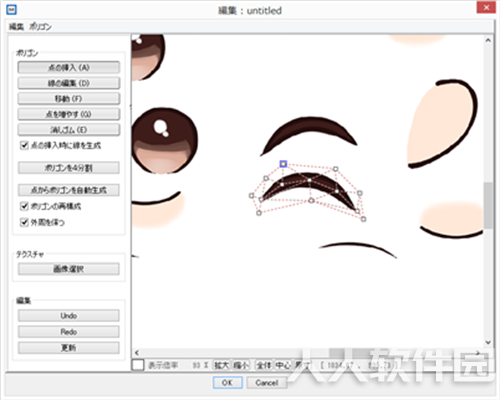Click the horizontal scrollbar left arrow
The width and height of the screenshot is (500, 400).
(137, 353)
